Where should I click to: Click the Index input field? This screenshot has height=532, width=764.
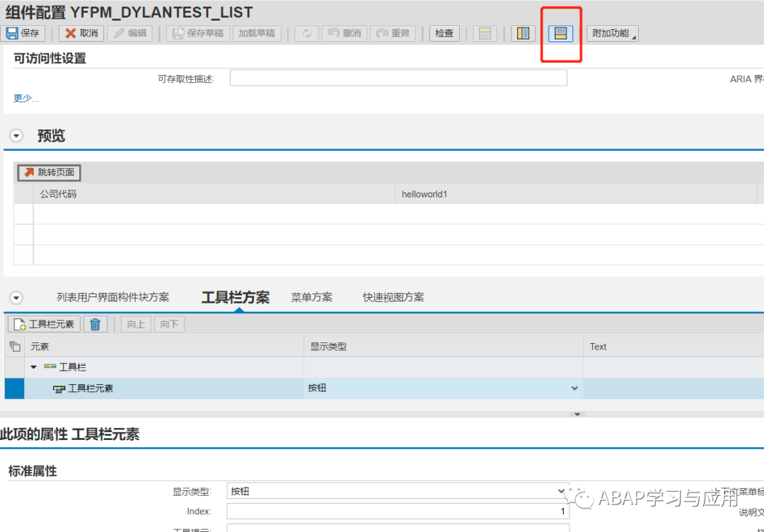pyautogui.click(x=398, y=511)
